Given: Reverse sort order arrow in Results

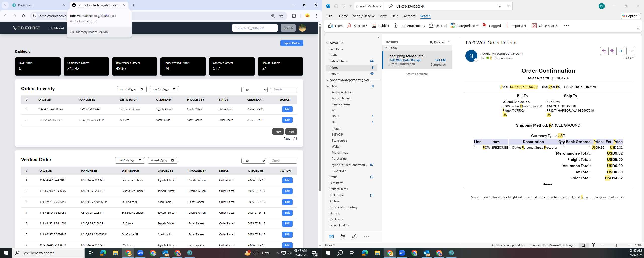Looking at the screenshot, I should [x=449, y=42].
